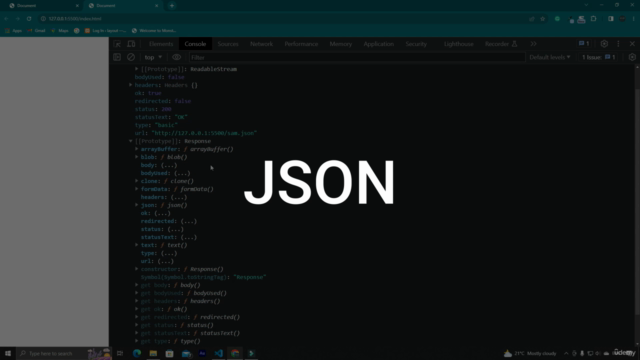Open the Gmail bookmark
The height and width of the screenshot is (360, 640).
(x=36, y=31)
